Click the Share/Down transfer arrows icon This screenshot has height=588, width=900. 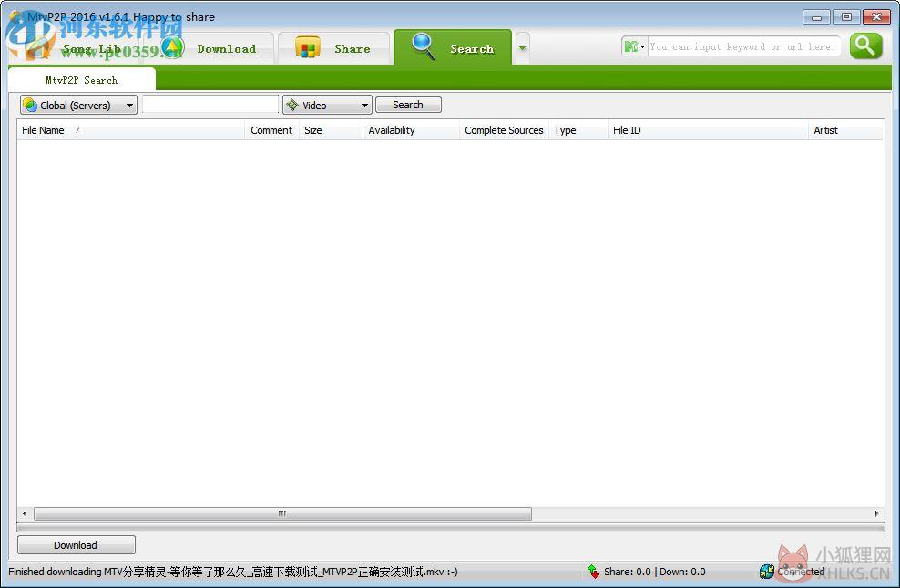coord(594,572)
